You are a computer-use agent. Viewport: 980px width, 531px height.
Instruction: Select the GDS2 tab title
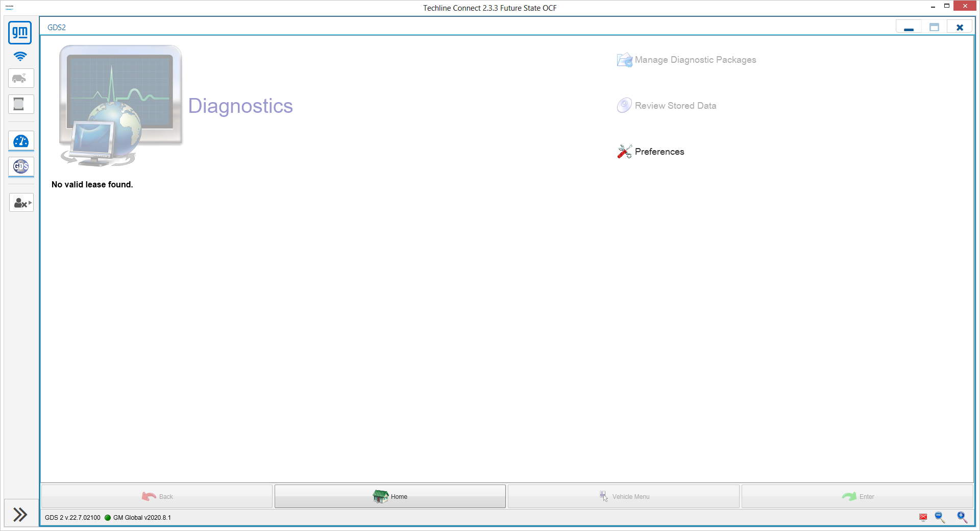tap(57, 28)
